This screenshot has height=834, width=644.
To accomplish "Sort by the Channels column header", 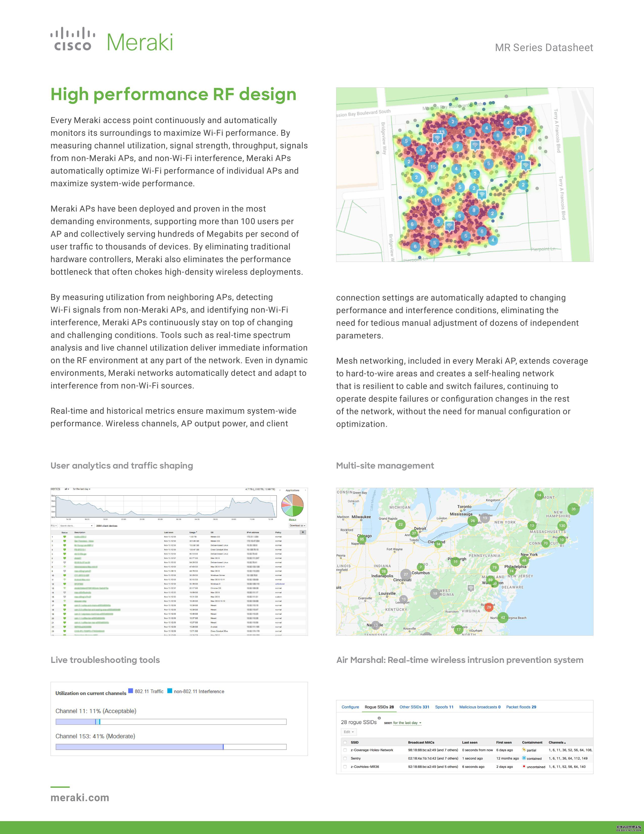I will (557, 742).
